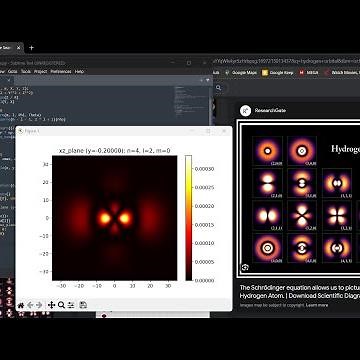
Task: Open the Help menu in Sublime Text
Action: (79, 71)
